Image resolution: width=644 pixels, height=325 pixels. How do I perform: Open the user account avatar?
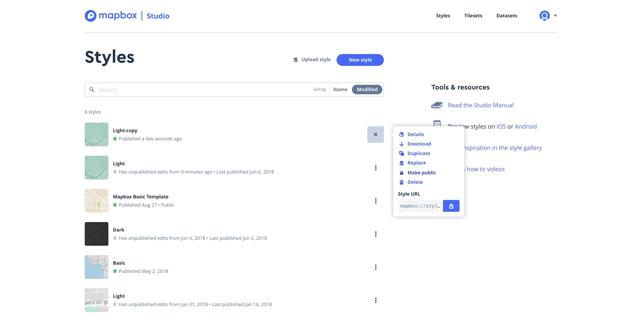[544, 16]
